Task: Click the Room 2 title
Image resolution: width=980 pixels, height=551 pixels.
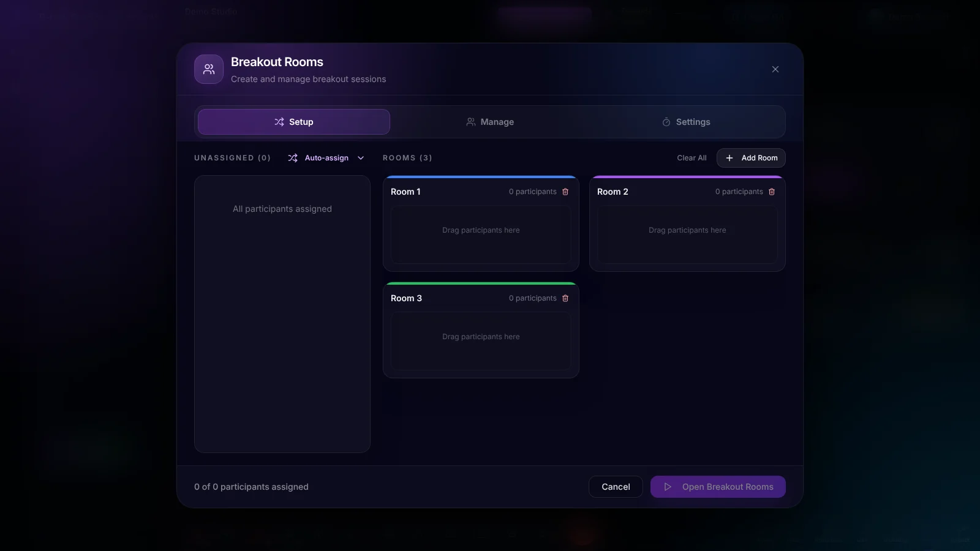Action: click(x=612, y=192)
